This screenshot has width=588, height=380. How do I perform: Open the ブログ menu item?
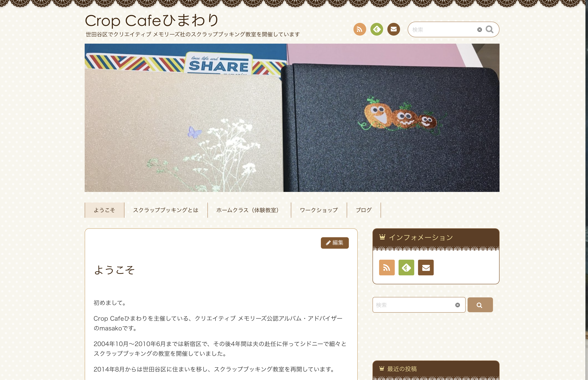pos(364,210)
